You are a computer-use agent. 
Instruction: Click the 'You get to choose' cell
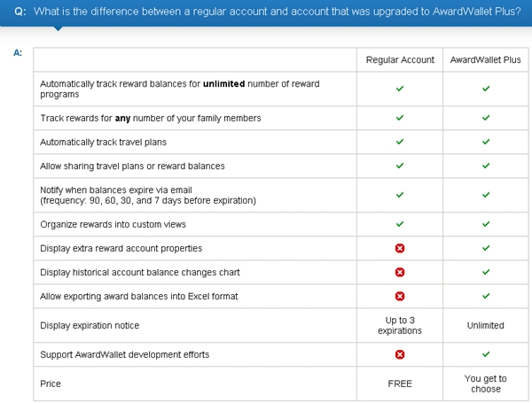click(486, 384)
